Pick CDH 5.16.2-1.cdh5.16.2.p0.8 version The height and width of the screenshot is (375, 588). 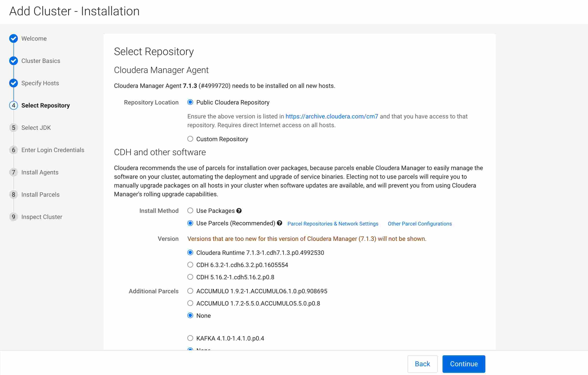(x=190, y=277)
